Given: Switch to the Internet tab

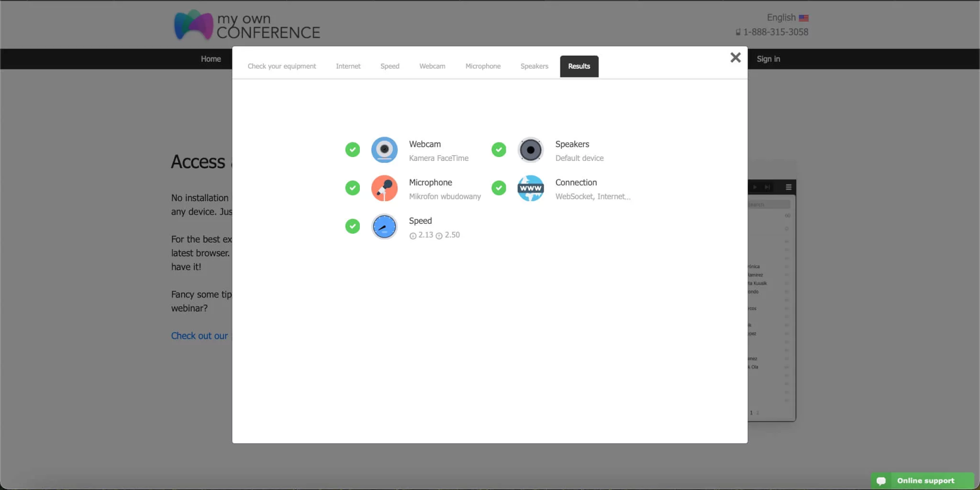Looking at the screenshot, I should [348, 66].
